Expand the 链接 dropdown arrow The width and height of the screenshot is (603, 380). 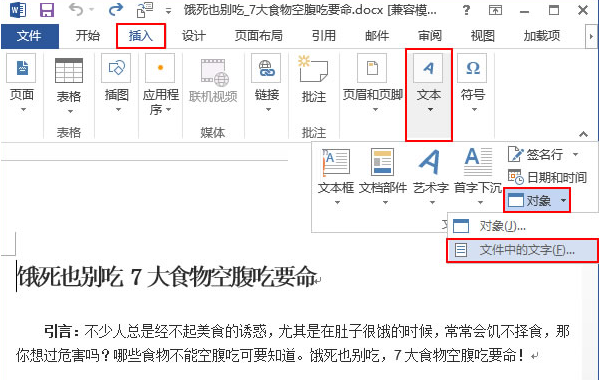[268, 110]
